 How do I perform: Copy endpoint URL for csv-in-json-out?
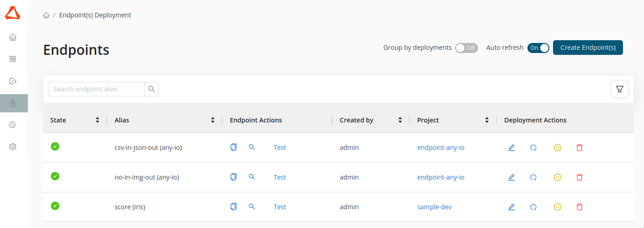click(x=234, y=147)
